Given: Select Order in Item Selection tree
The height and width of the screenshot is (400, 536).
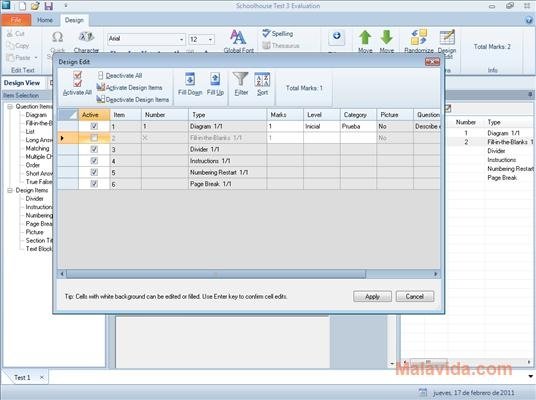Looking at the screenshot, I should 32,165.
